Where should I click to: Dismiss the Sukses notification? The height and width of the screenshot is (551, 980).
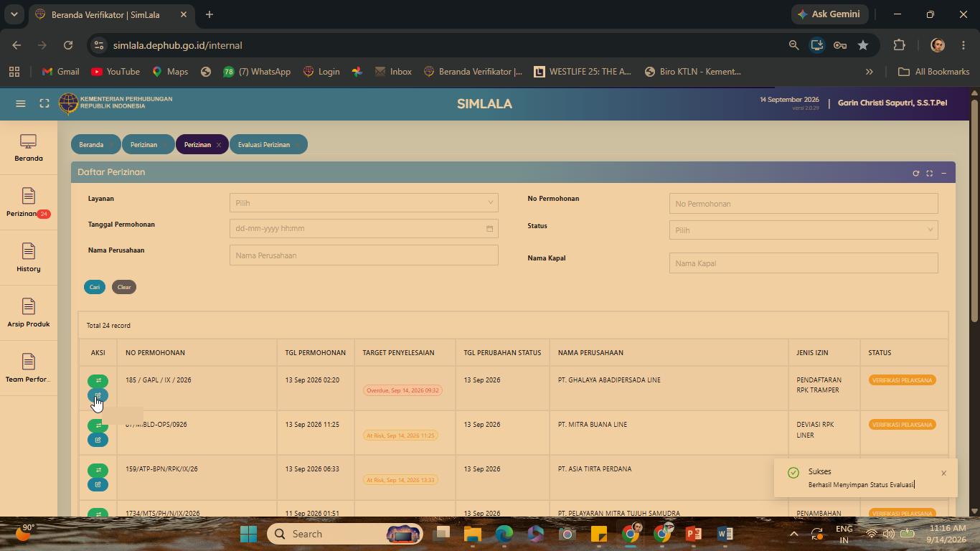[x=943, y=473]
